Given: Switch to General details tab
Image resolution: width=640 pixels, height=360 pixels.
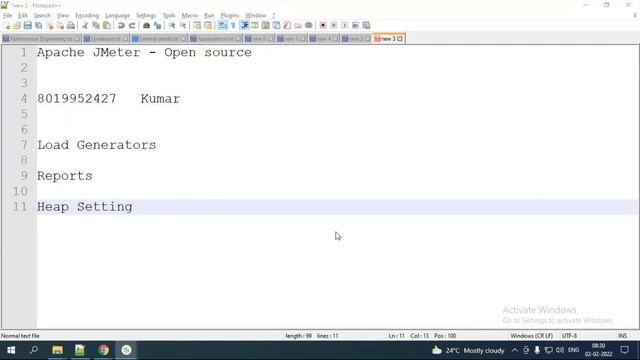Looking at the screenshot, I should point(159,39).
